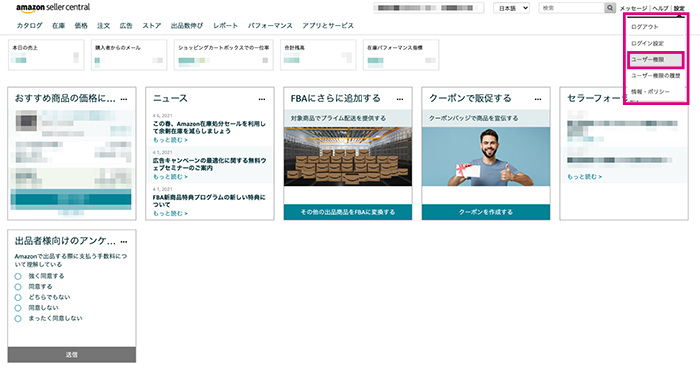Click the メッセージ link in header
Image resolution: width=700 pixels, height=373 pixels.
633,8
